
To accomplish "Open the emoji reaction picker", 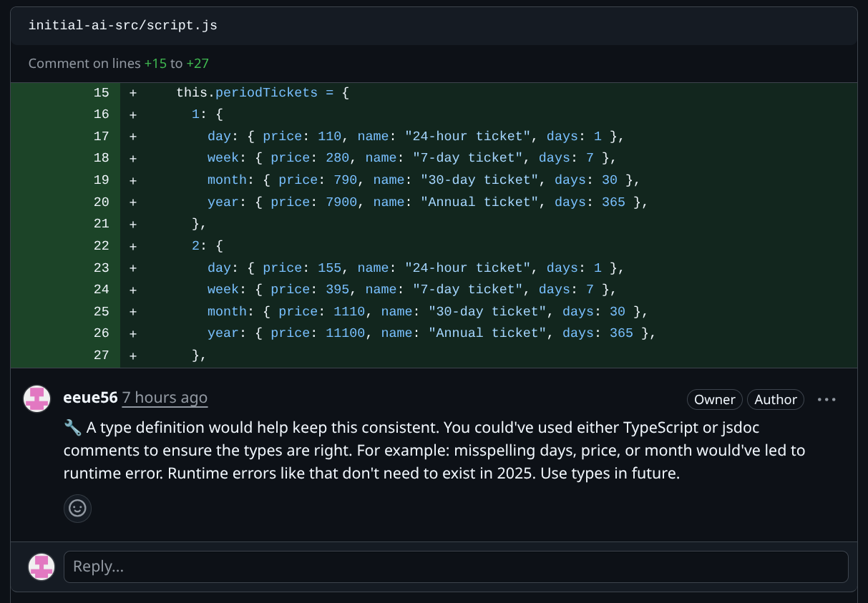I will pyautogui.click(x=77, y=509).
